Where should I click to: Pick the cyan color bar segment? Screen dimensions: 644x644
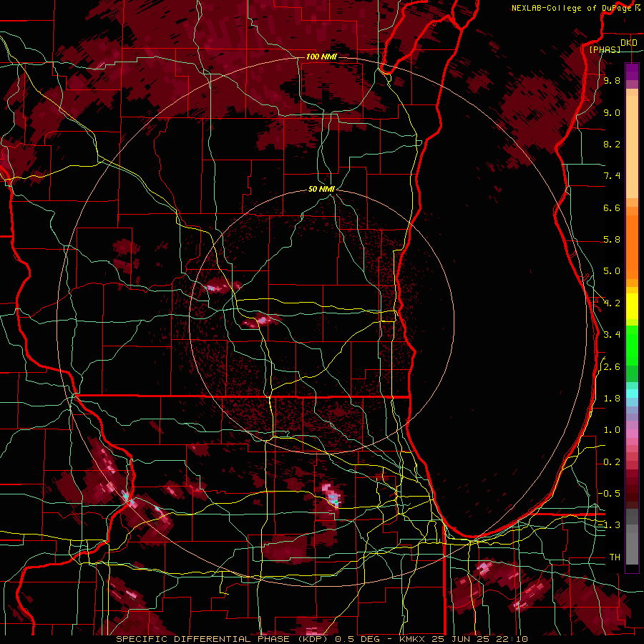point(632,394)
